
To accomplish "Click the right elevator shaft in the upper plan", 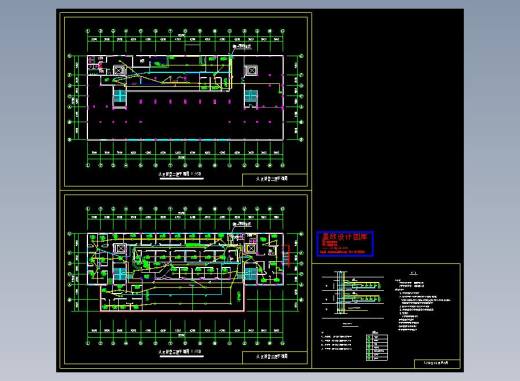I will click(251, 70).
